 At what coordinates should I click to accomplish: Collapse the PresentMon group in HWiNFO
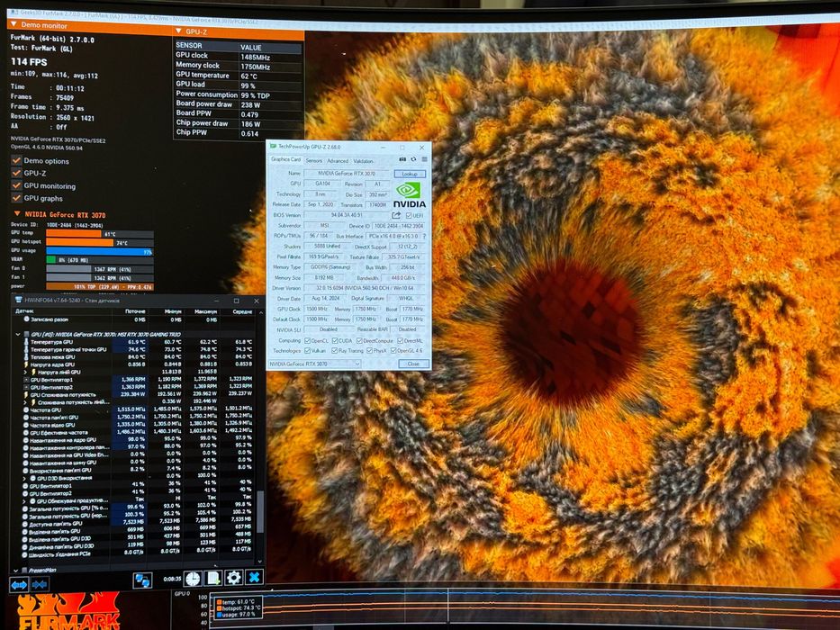[x=15, y=571]
